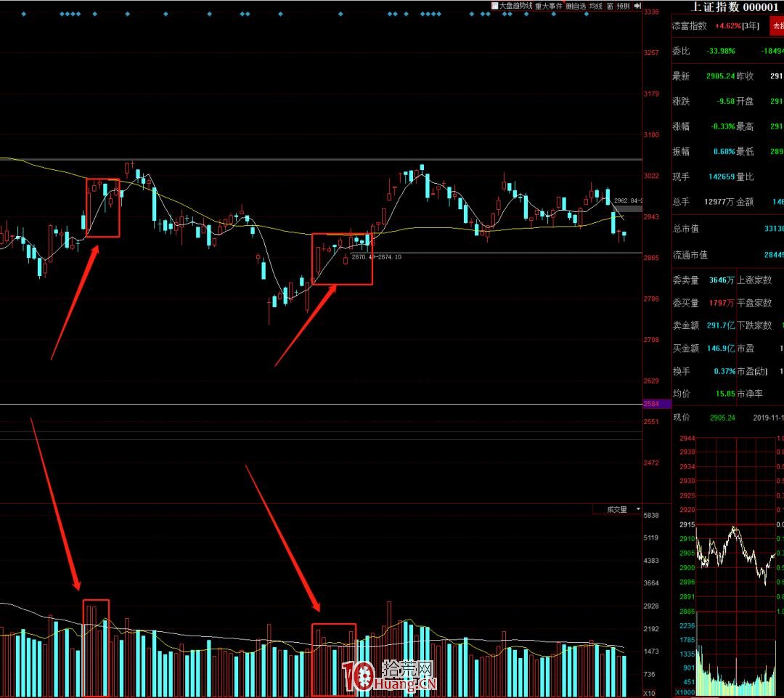Click the 量比 label
Screen dimensions: 784x698
pyautogui.click(x=745, y=176)
